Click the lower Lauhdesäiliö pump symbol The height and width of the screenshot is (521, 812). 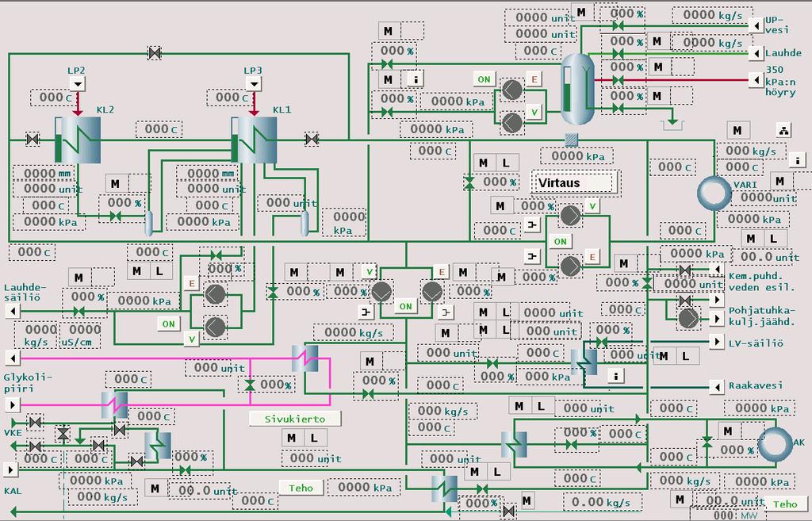tap(216, 328)
